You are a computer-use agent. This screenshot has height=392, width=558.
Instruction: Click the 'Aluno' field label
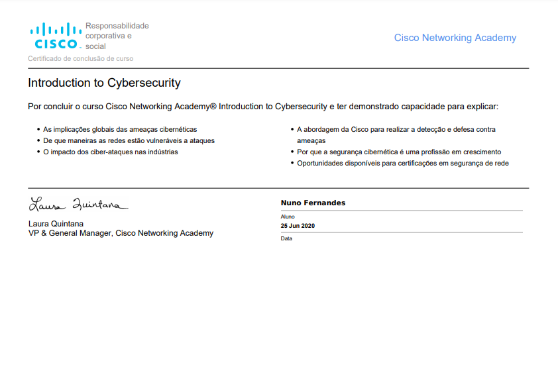(288, 217)
